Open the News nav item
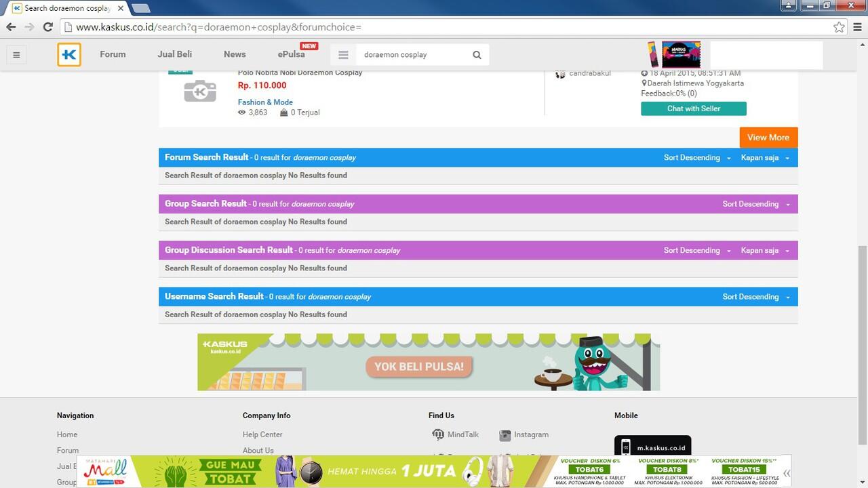 [235, 54]
